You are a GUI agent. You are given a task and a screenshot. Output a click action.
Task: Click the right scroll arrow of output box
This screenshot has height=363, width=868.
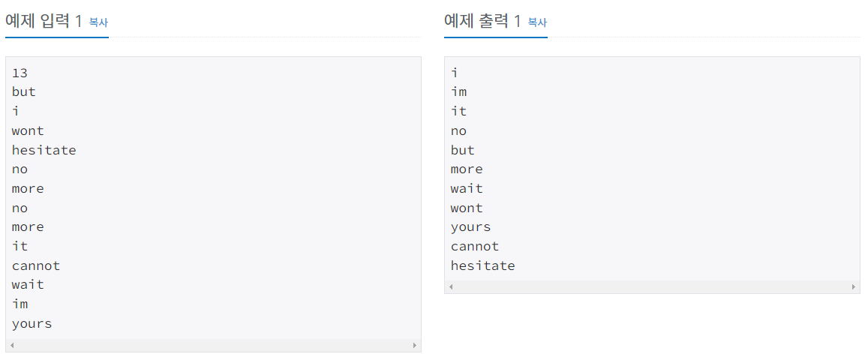[x=853, y=286]
